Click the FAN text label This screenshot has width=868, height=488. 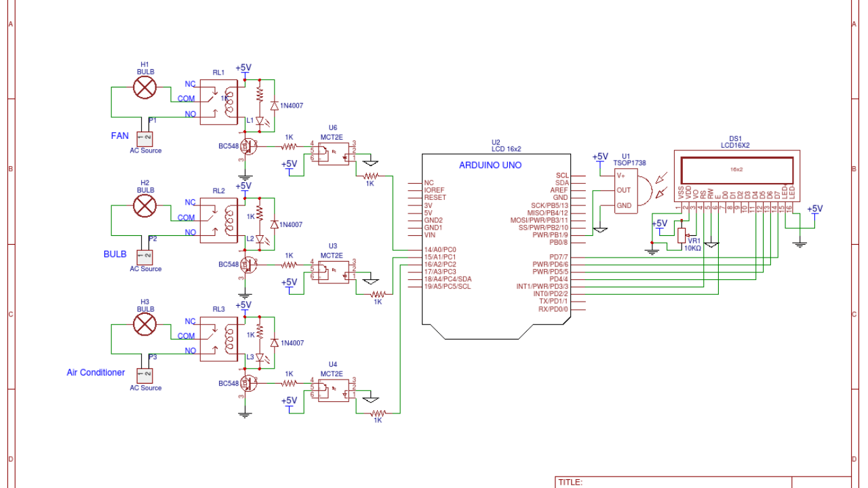(120, 136)
